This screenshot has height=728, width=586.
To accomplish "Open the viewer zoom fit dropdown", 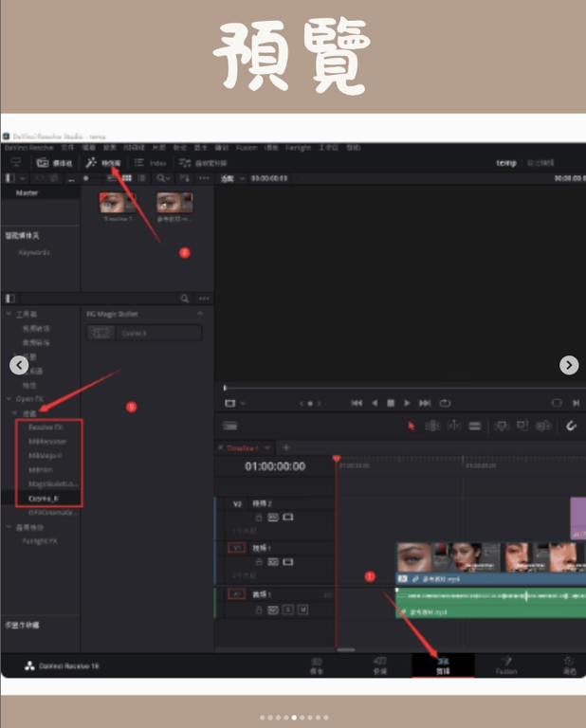I will click(x=232, y=178).
